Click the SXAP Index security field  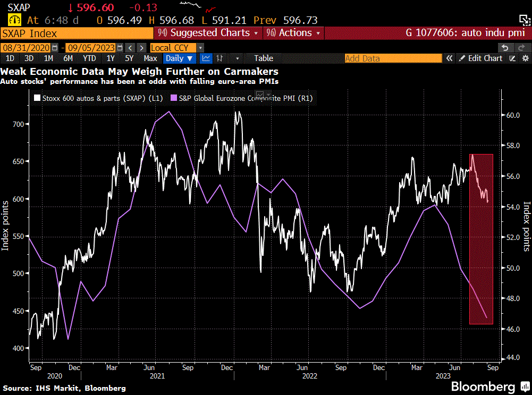coord(77,33)
